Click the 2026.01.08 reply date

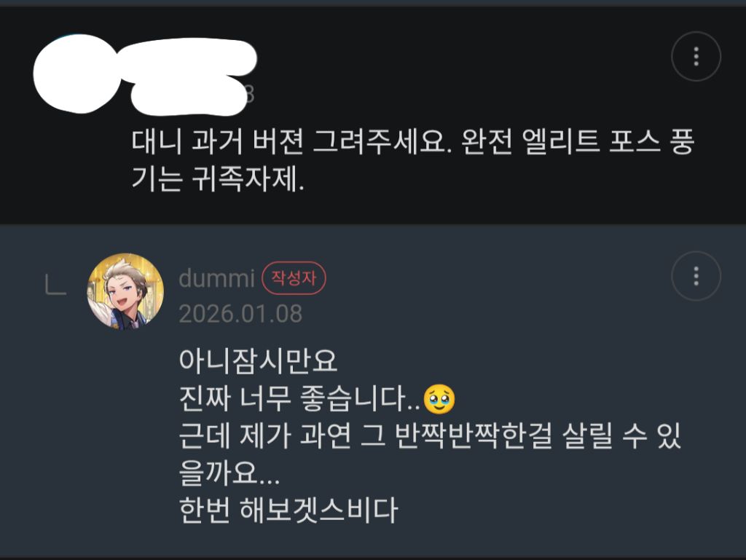click(x=240, y=314)
